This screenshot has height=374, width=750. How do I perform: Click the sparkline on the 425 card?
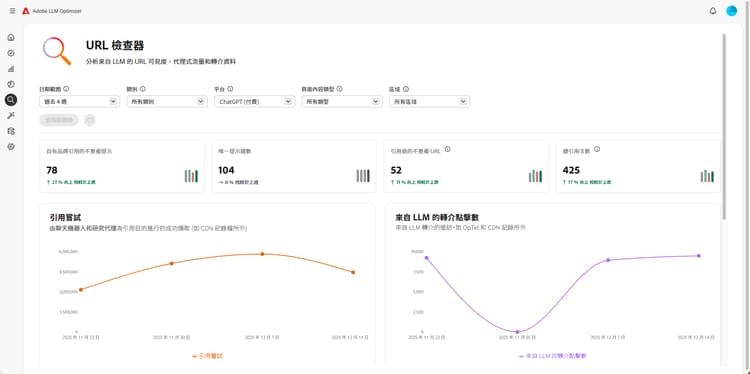pyautogui.click(x=707, y=176)
